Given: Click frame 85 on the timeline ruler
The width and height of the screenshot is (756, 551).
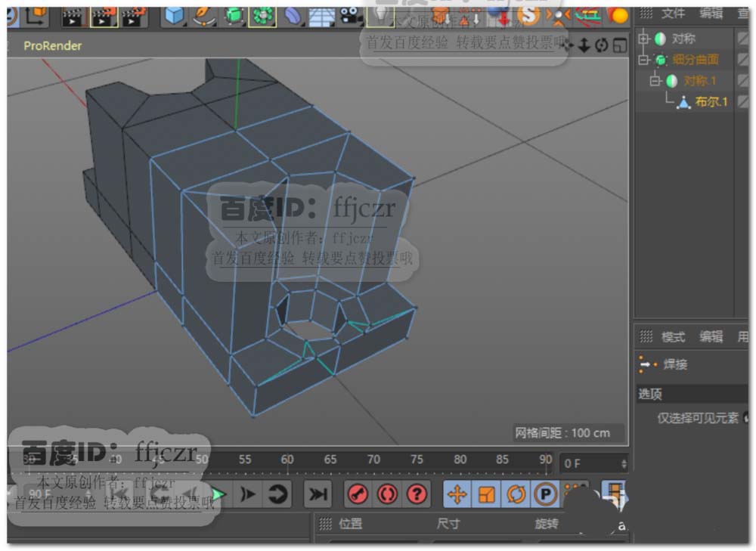Looking at the screenshot, I should 503,460.
